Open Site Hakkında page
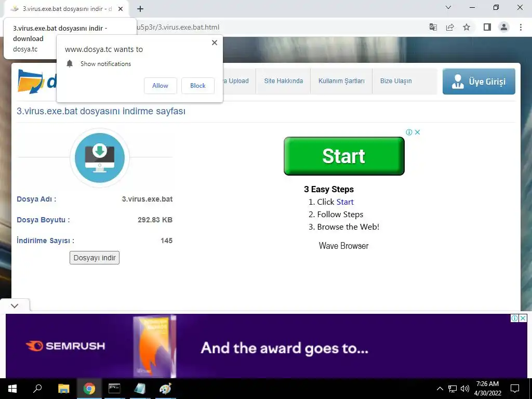Screen dimensions: 532x399 pyautogui.click(x=283, y=81)
